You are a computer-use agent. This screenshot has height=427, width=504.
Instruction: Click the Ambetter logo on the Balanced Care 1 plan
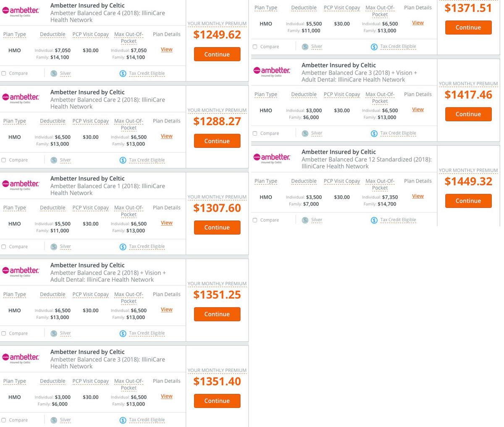[x=21, y=184]
